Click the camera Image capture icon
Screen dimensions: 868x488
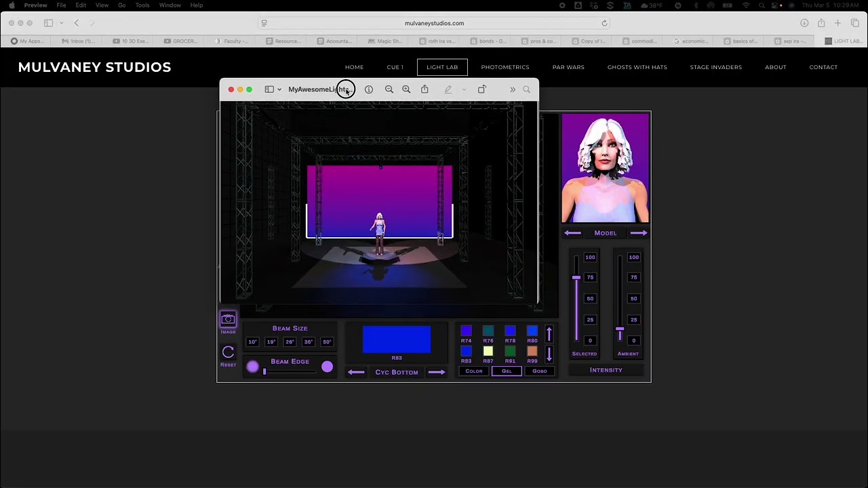point(228,319)
